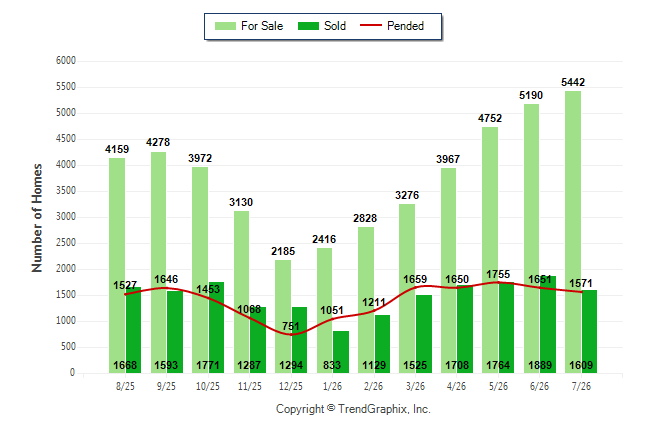The height and width of the screenshot is (434, 646).
Task: Click the Number of Homes axis title
Action: pos(37,218)
